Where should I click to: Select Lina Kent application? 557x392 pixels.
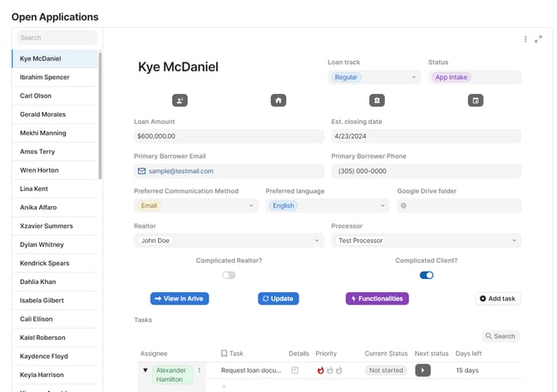(x=55, y=189)
